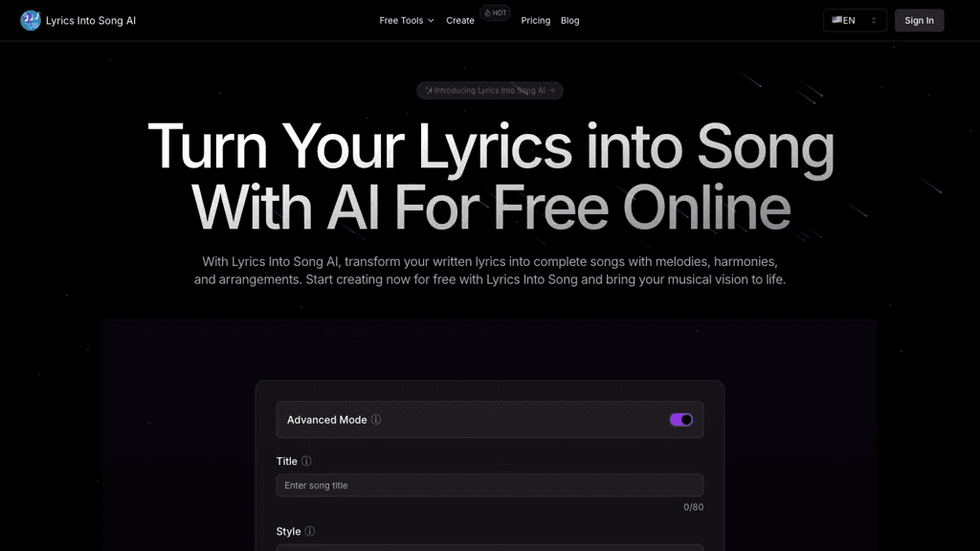Click the Sign In button
This screenshot has width=980, height=551.
coord(919,21)
